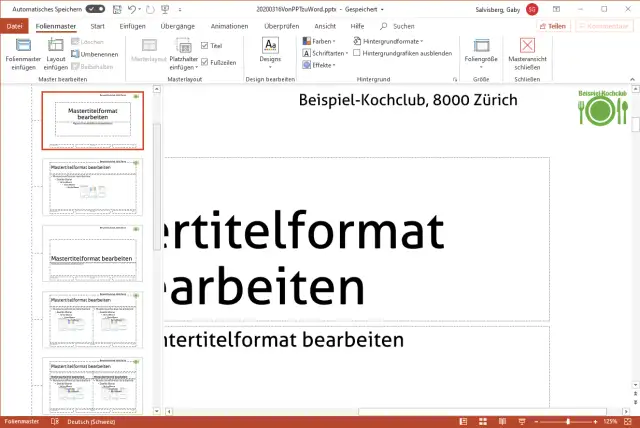Click the Umbenennen rename icon
The width and height of the screenshot is (640, 428).
(76, 53)
